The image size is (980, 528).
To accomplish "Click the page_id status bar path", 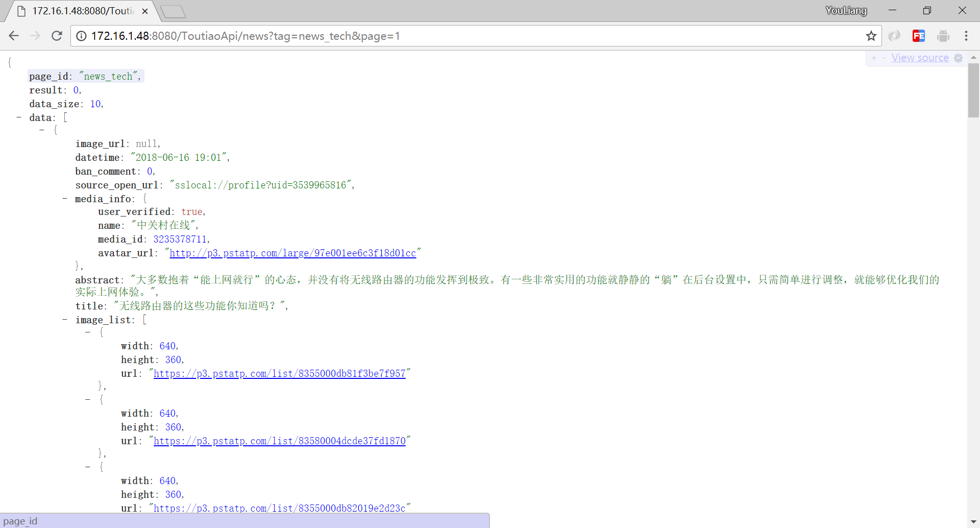I will 20,521.
